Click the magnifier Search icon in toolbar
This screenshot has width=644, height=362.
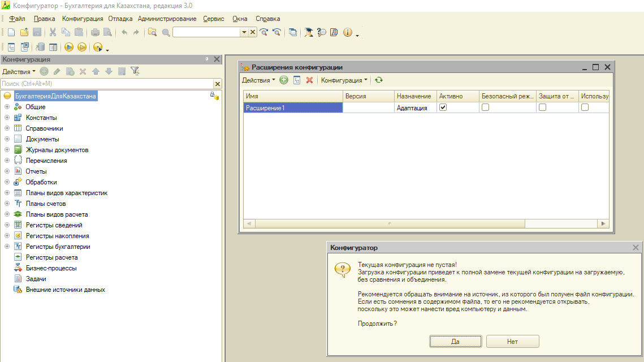coord(166,32)
